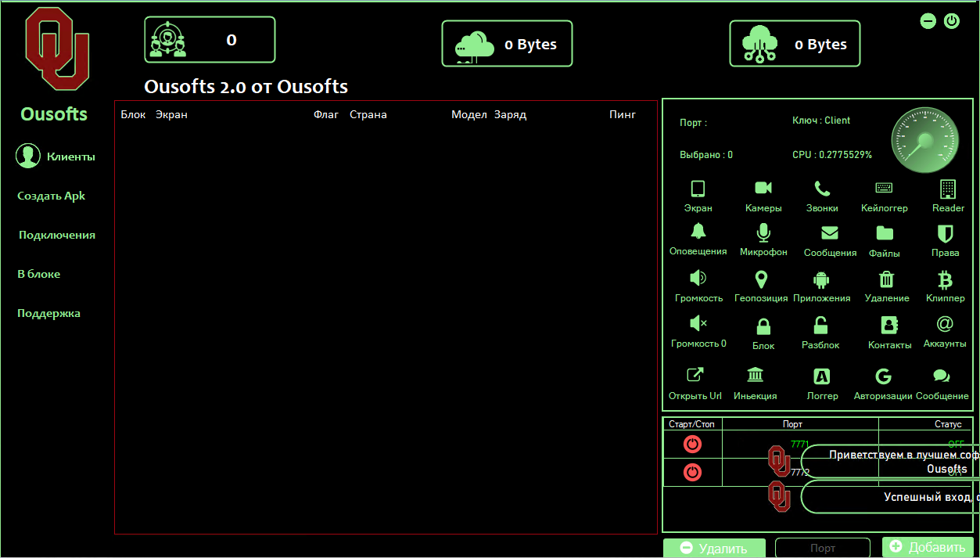Click the CPU percentage text

(x=832, y=155)
